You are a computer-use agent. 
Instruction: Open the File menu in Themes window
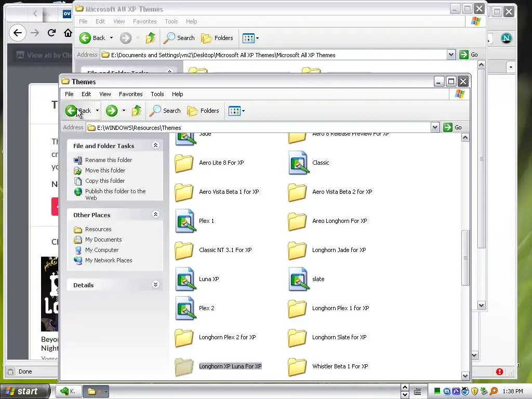(69, 94)
